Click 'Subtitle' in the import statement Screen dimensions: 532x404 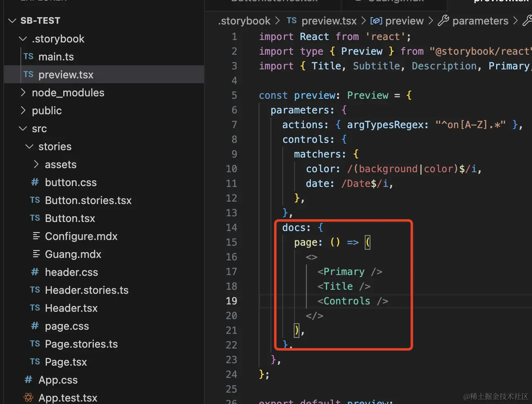(x=376, y=66)
